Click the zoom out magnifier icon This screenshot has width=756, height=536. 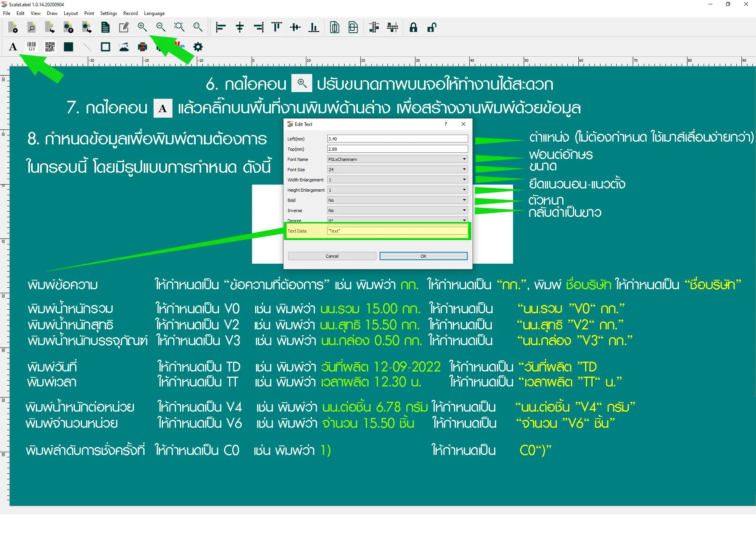[161, 27]
